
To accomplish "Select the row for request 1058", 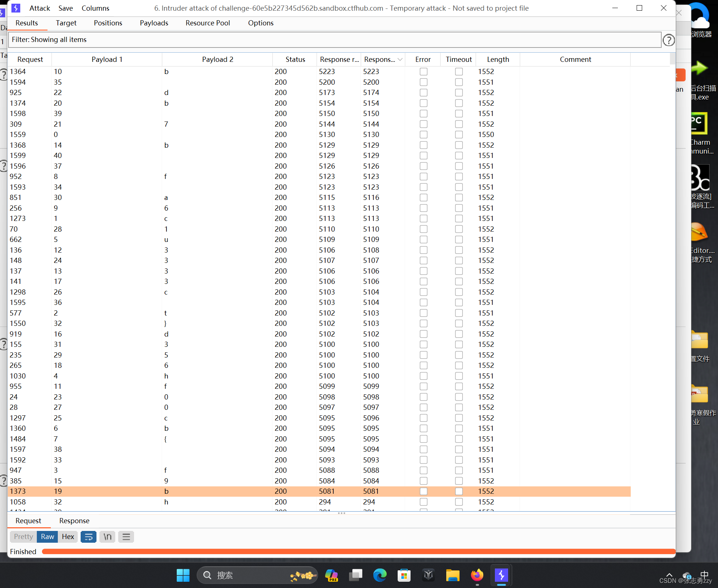I will coord(147,502).
